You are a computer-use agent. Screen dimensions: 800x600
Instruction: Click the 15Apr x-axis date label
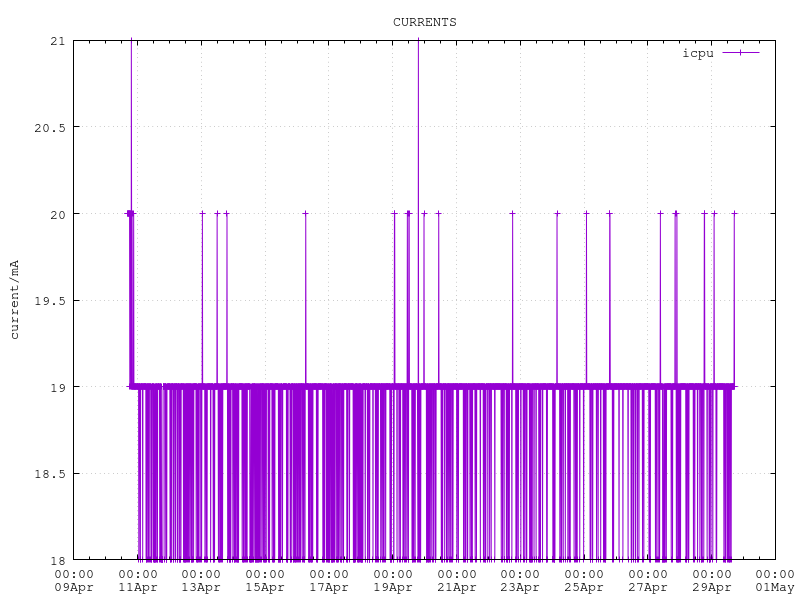[265, 588]
